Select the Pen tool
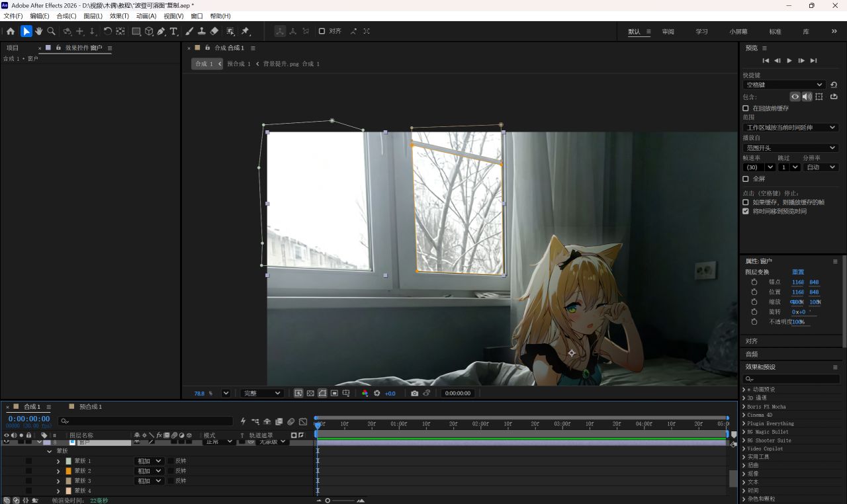This screenshot has width=847, height=504. point(161,31)
